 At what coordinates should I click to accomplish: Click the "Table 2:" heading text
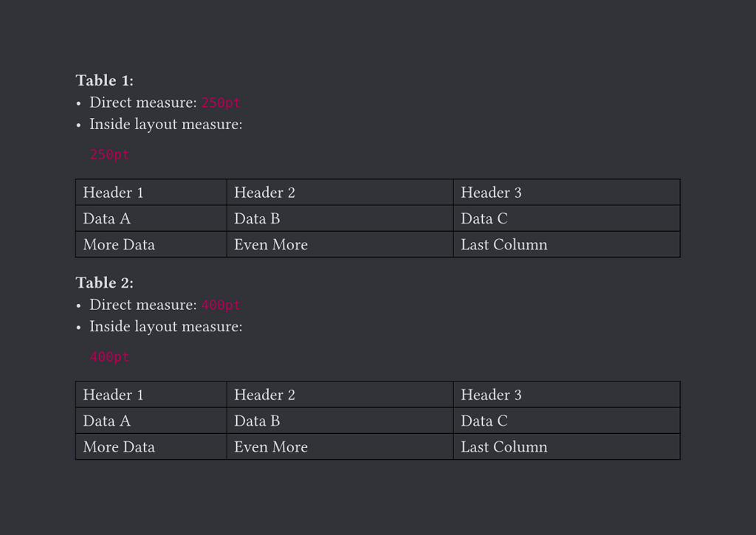click(x=104, y=283)
